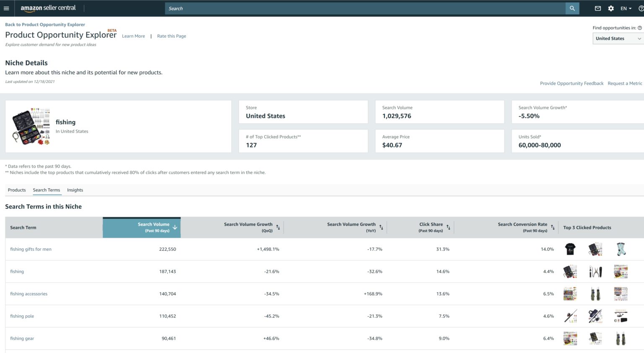The height and width of the screenshot is (353, 644).
Task: Toggle sort on Search Conversion Rate column
Action: [553, 227]
